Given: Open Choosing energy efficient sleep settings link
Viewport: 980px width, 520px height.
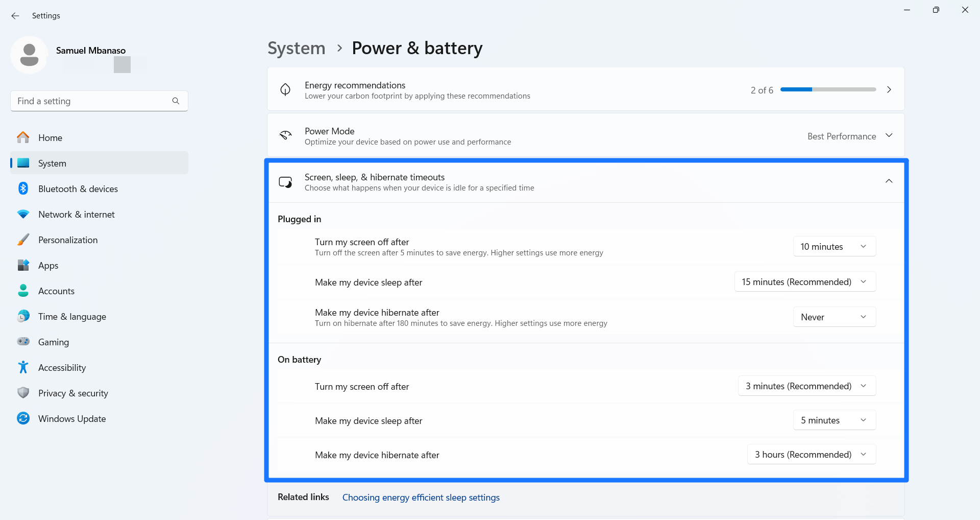Looking at the screenshot, I should click(421, 497).
